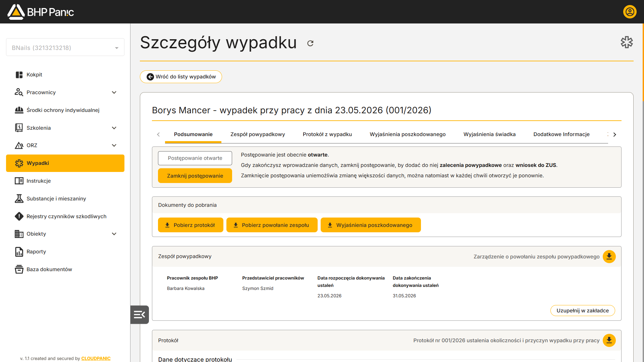Click the refresh icon next to Szczegóły wypadku
Viewport: 644px width, 362px height.
coord(310,43)
